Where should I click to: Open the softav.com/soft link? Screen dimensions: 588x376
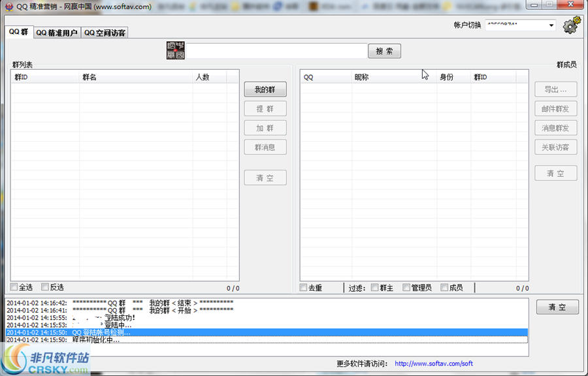434,364
